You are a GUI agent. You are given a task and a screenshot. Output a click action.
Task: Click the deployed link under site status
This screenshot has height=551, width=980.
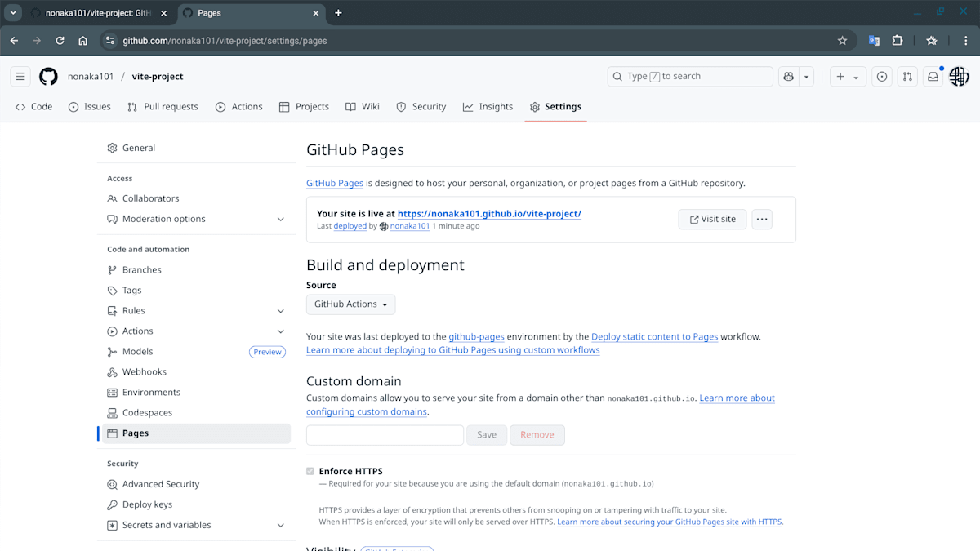tap(350, 226)
